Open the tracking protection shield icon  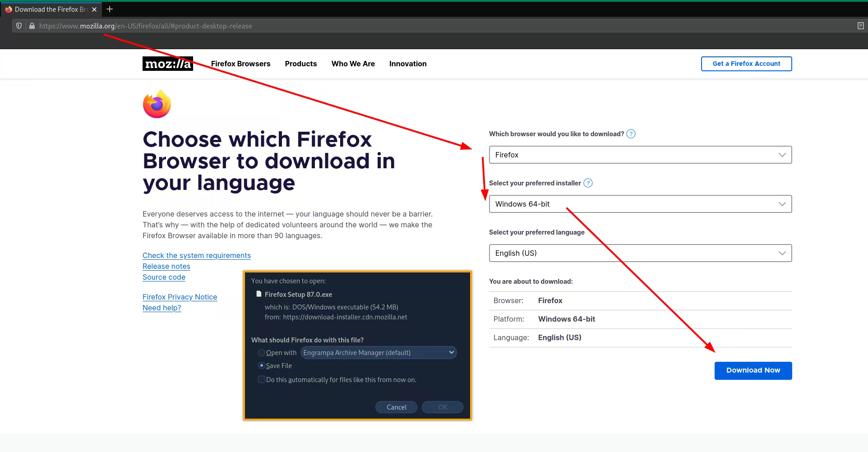(x=19, y=26)
